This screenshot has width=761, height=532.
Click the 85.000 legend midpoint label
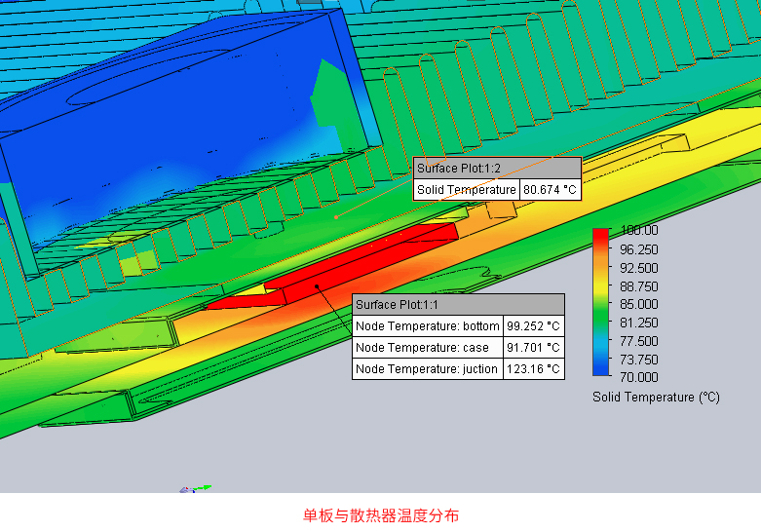coord(637,304)
